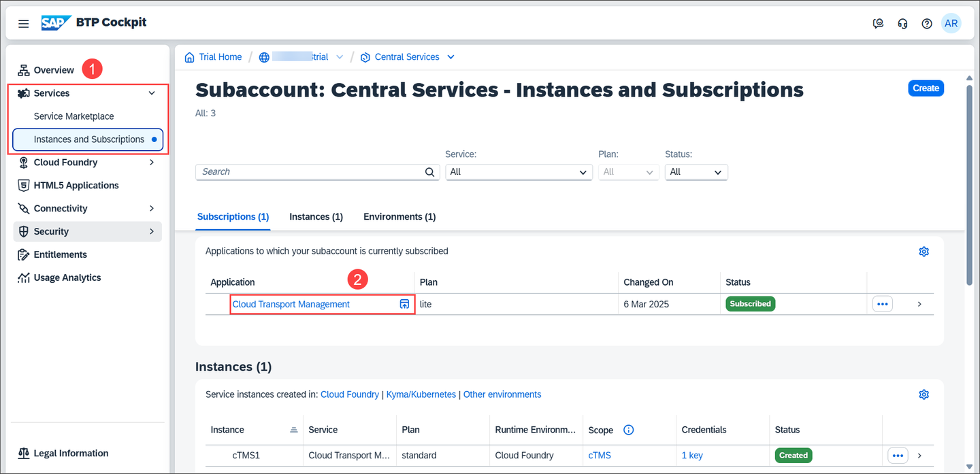Screen dimensions: 980x474
Task: Open the support headset icon
Action: (903, 24)
